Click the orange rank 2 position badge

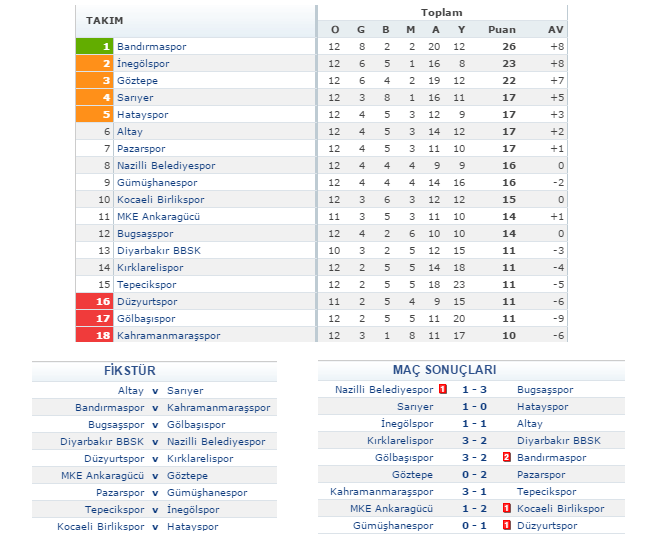(x=95, y=64)
